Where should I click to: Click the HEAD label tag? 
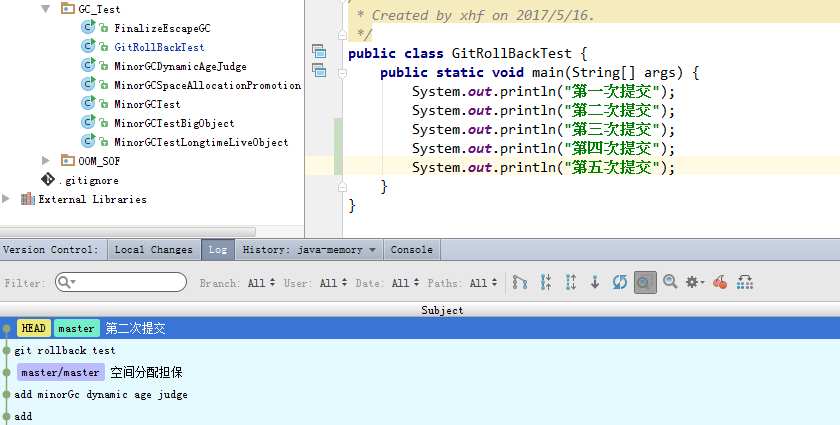coord(34,328)
